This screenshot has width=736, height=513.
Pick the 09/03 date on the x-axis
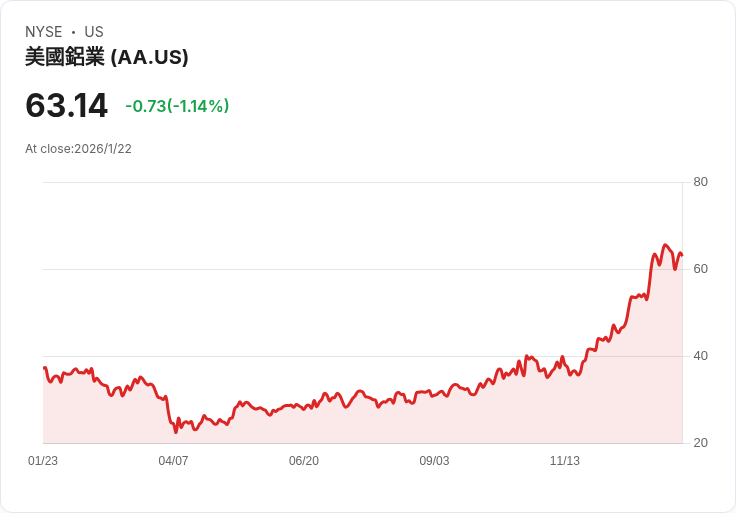click(434, 461)
